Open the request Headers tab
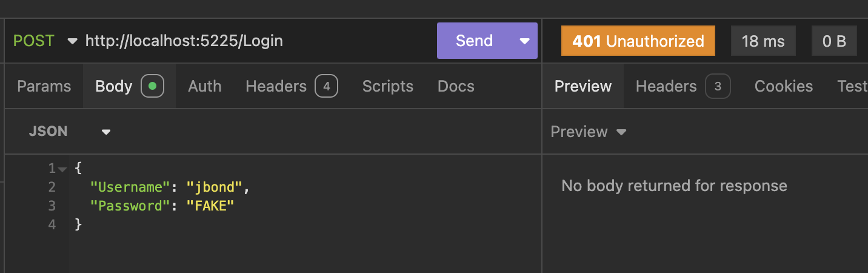The height and width of the screenshot is (273, 868). (276, 86)
